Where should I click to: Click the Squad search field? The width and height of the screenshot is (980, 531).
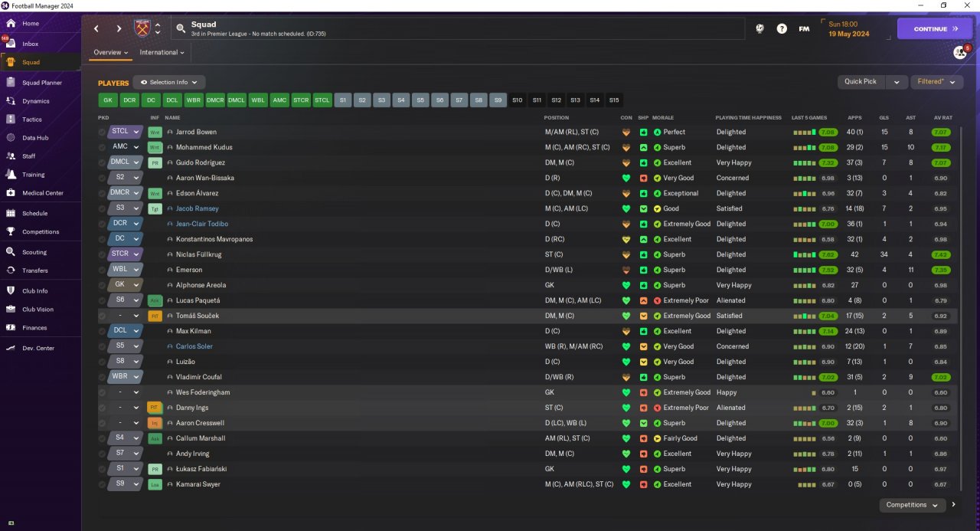pyautogui.click(x=458, y=29)
